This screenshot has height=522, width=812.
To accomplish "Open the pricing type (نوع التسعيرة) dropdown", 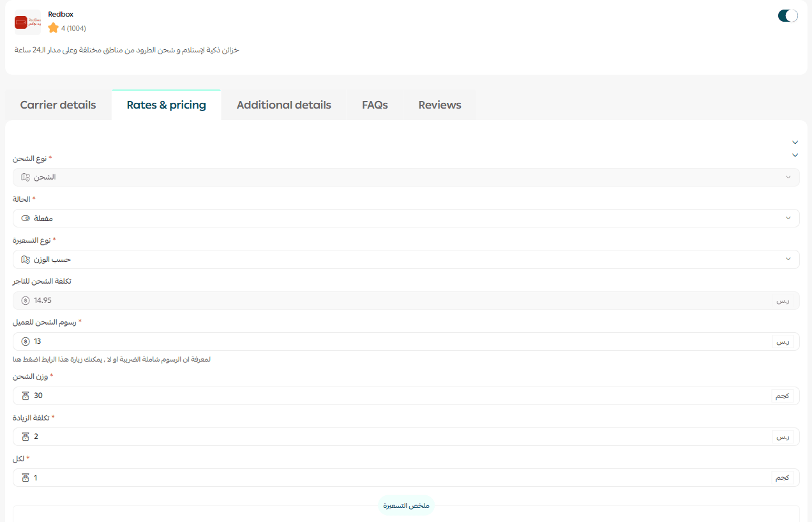I will pos(406,259).
